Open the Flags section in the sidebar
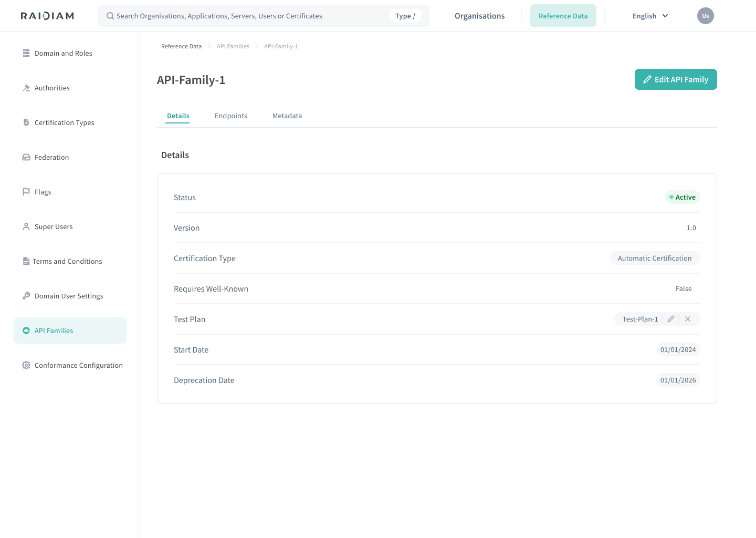This screenshot has width=756, height=538. click(43, 192)
